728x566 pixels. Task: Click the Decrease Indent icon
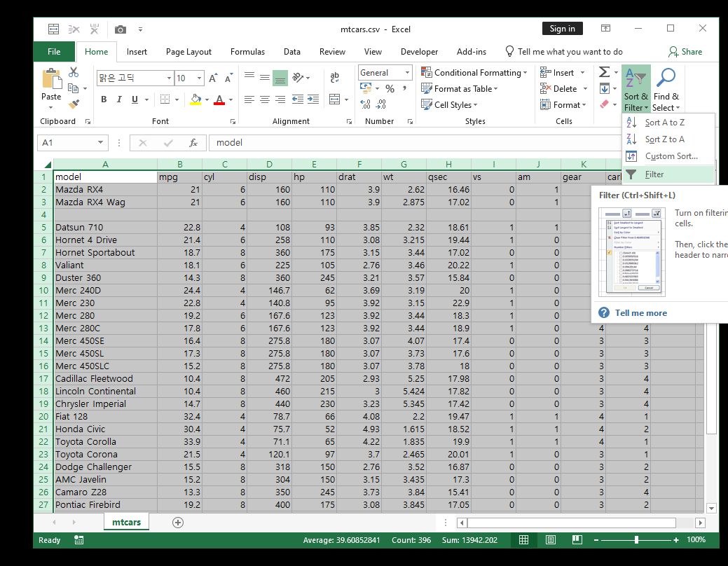tap(298, 99)
